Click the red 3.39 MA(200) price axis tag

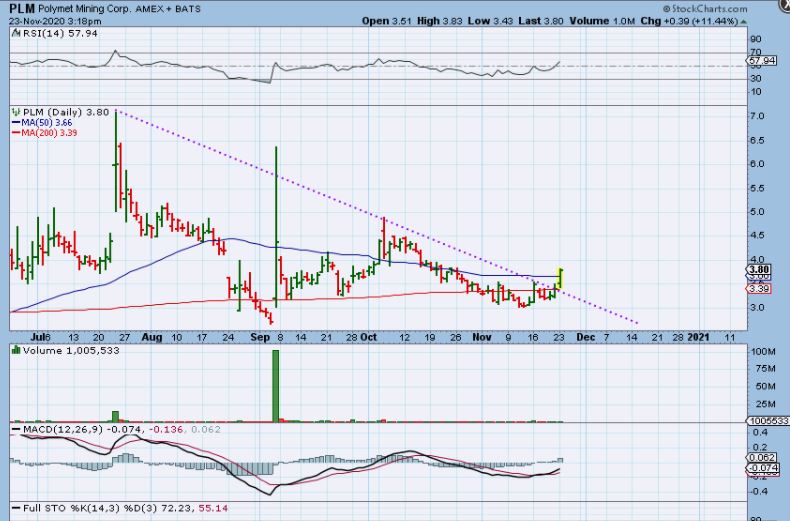click(759, 289)
